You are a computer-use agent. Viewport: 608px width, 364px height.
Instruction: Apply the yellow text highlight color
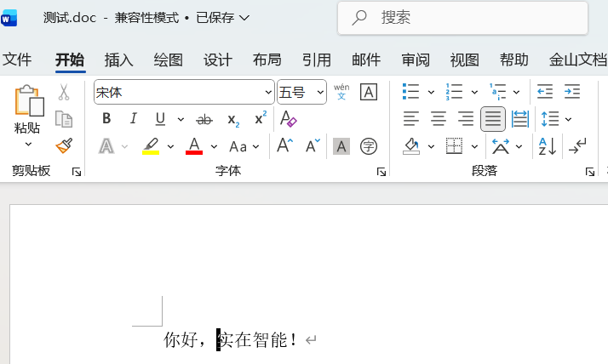click(x=151, y=146)
